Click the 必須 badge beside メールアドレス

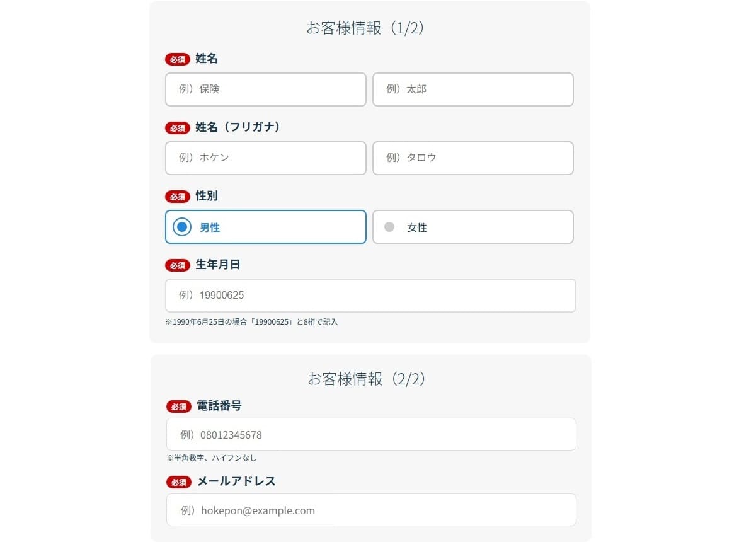coord(179,482)
